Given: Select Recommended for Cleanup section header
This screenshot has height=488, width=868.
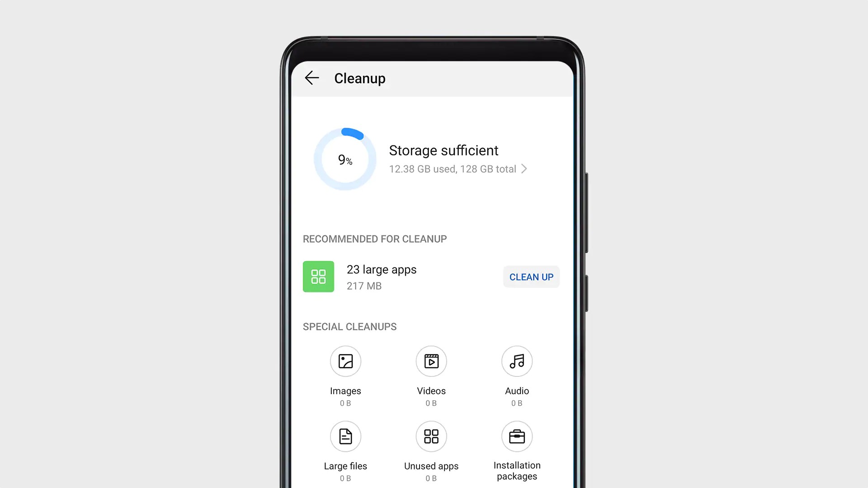Looking at the screenshot, I should point(375,239).
